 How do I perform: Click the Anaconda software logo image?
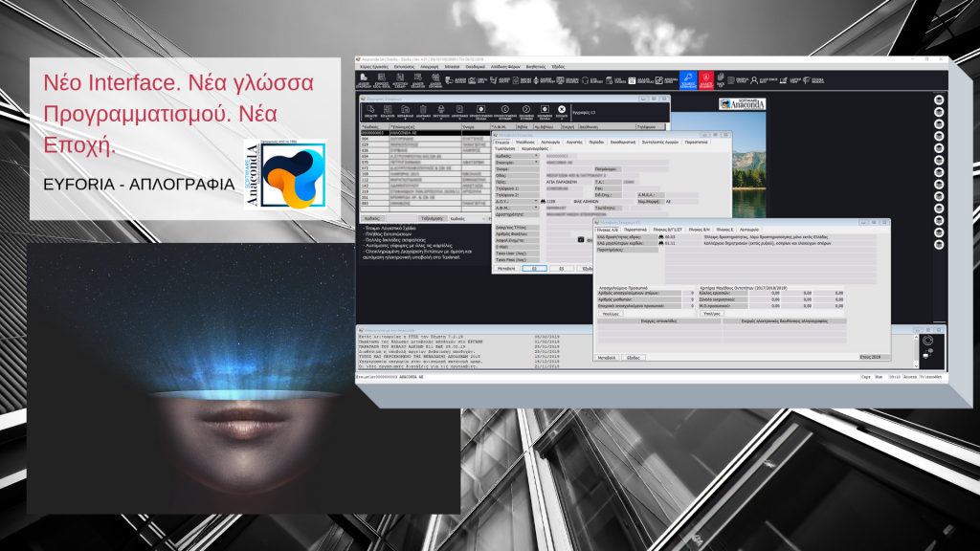(x=742, y=104)
